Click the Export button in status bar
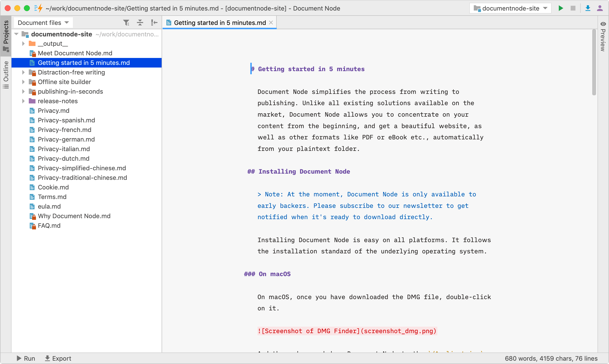The height and width of the screenshot is (364, 609). tap(58, 358)
